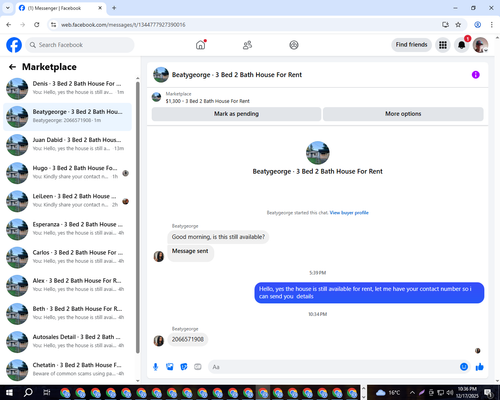Open the account profile picture menu
The height and width of the screenshot is (400, 500).
[x=480, y=45]
